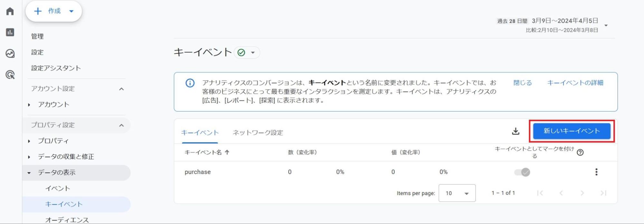The width and height of the screenshot is (644, 224).
Task: Click the comparison period 比較:2月10日 text
Action: (562, 30)
